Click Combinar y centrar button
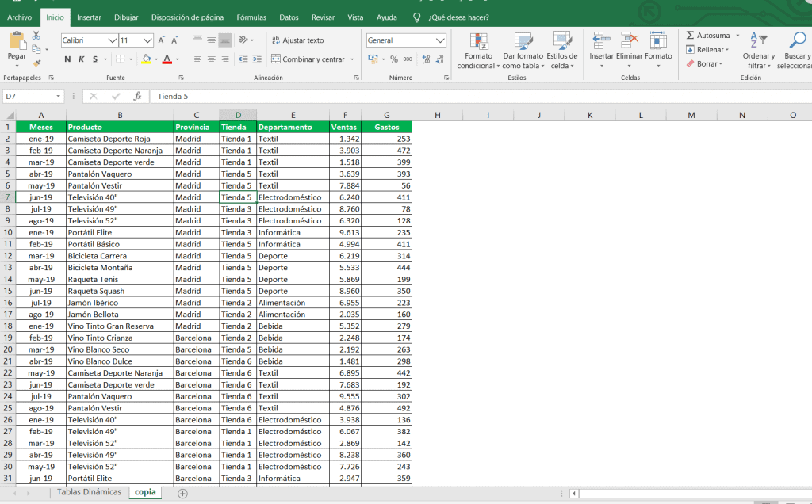The height and width of the screenshot is (504, 812). click(308, 59)
